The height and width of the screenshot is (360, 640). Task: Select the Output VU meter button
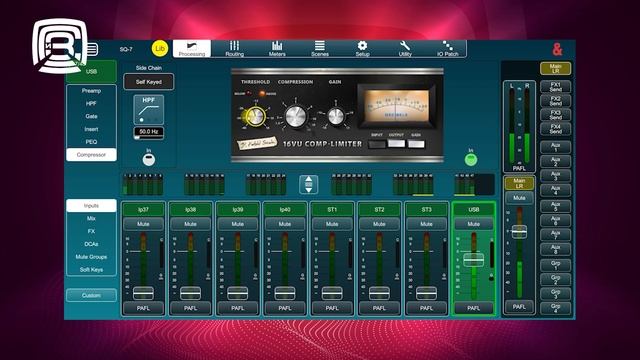point(396,144)
